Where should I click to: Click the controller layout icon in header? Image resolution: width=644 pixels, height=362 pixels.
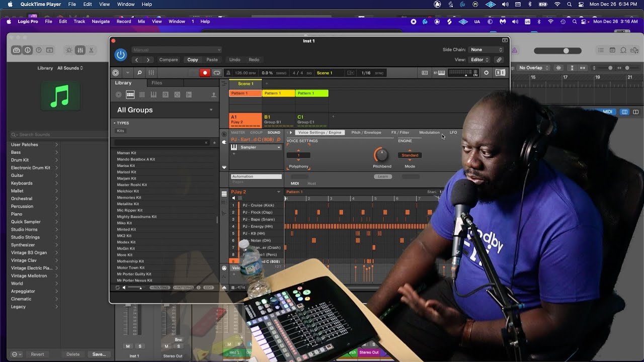(425, 73)
